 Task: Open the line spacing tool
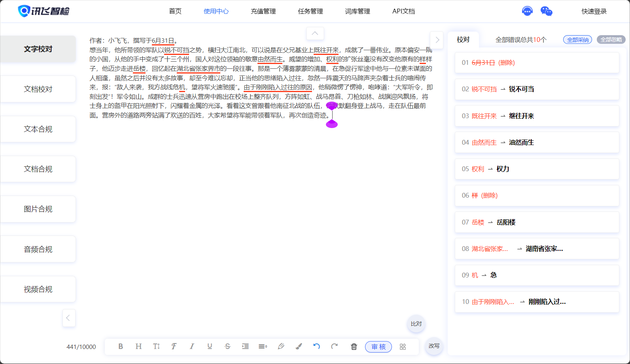pos(263,347)
